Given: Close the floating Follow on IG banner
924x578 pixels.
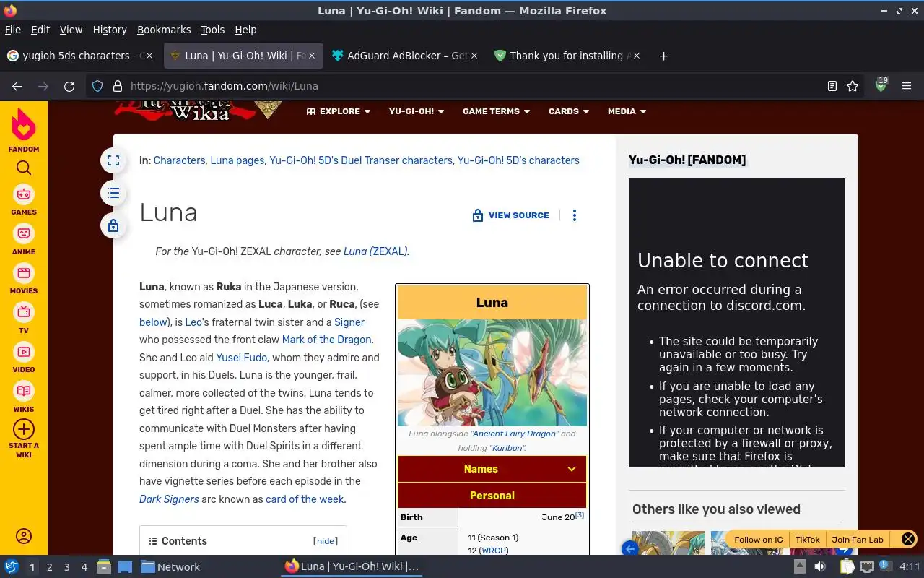Looking at the screenshot, I should pos(908,539).
